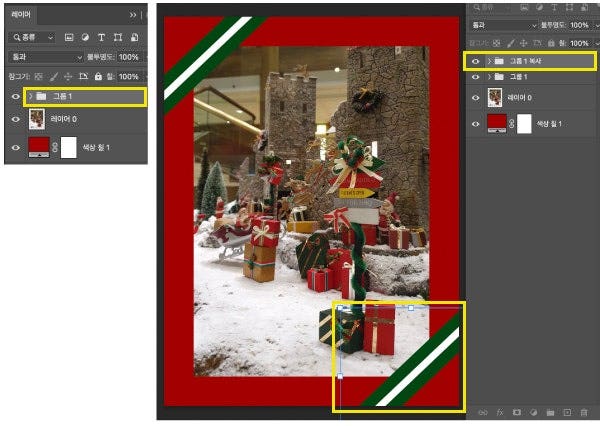The height and width of the screenshot is (426, 600).
Task: Hide 색상 칠 1 in the floating Layers panel
Action: (x=15, y=147)
